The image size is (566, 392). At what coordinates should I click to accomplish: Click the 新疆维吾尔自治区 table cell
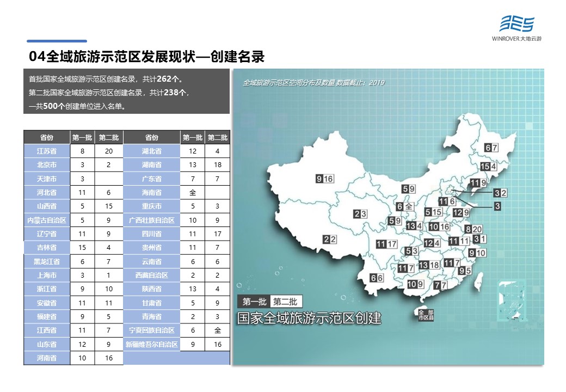click(151, 344)
